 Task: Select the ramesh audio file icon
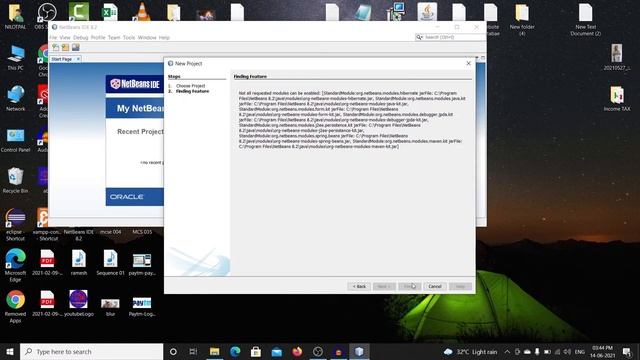[79, 262]
